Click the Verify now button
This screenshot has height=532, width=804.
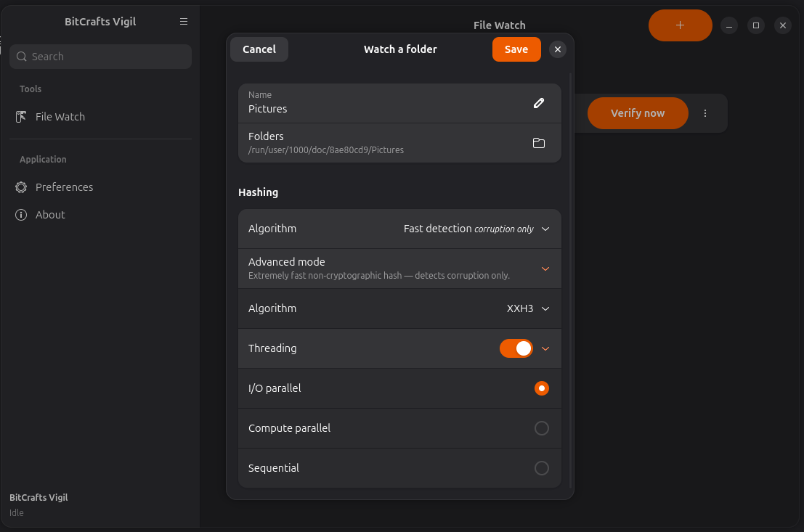tap(638, 113)
